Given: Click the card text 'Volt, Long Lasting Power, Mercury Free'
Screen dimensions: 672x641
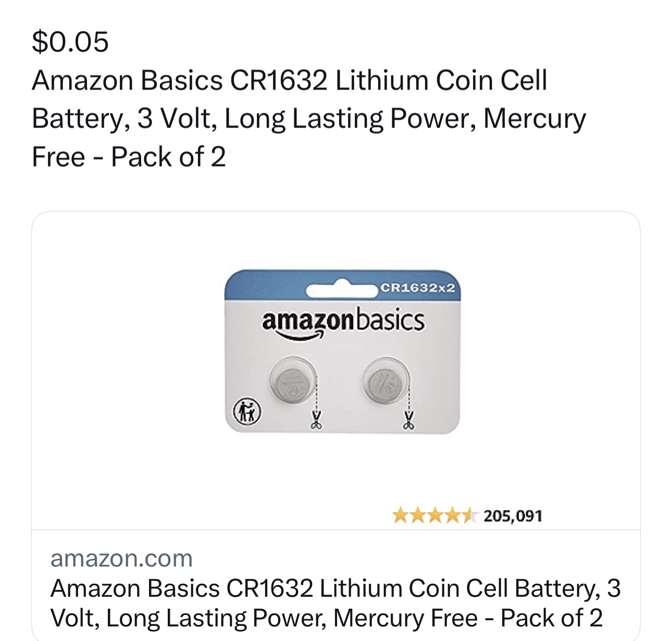Looking at the screenshot, I should pyautogui.click(x=264, y=618).
